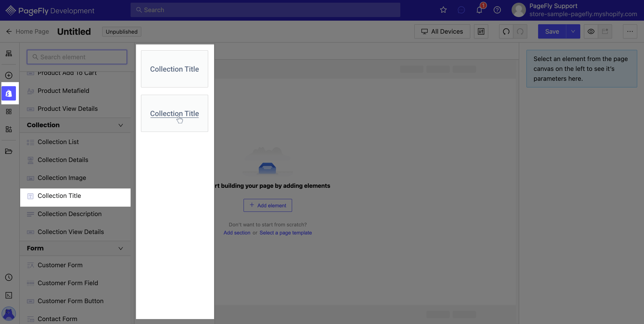Focus the Search element input field
Viewport: 644px width, 324px height.
coord(77,57)
